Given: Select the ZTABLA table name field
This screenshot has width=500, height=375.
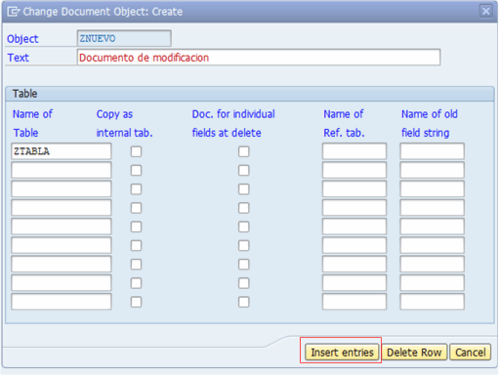Looking at the screenshot, I should pyautogui.click(x=61, y=151).
